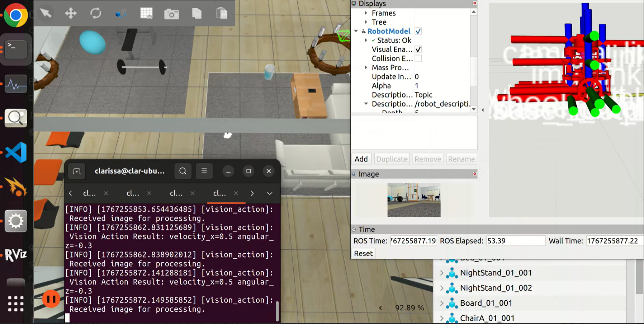
Task: Open RViz from the dock
Action: point(16,255)
